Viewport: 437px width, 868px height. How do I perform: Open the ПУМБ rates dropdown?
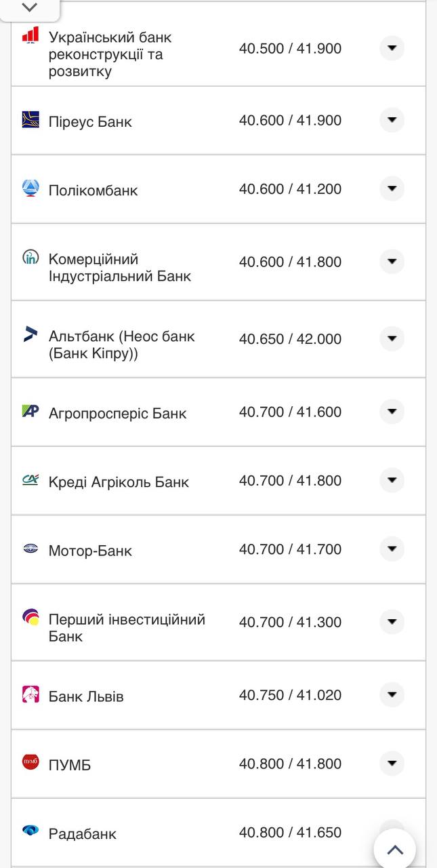(392, 763)
